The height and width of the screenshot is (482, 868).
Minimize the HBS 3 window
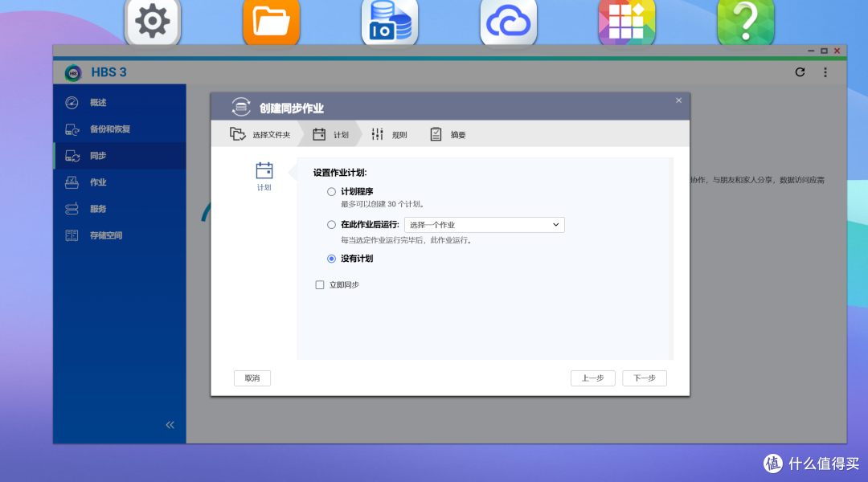point(811,51)
